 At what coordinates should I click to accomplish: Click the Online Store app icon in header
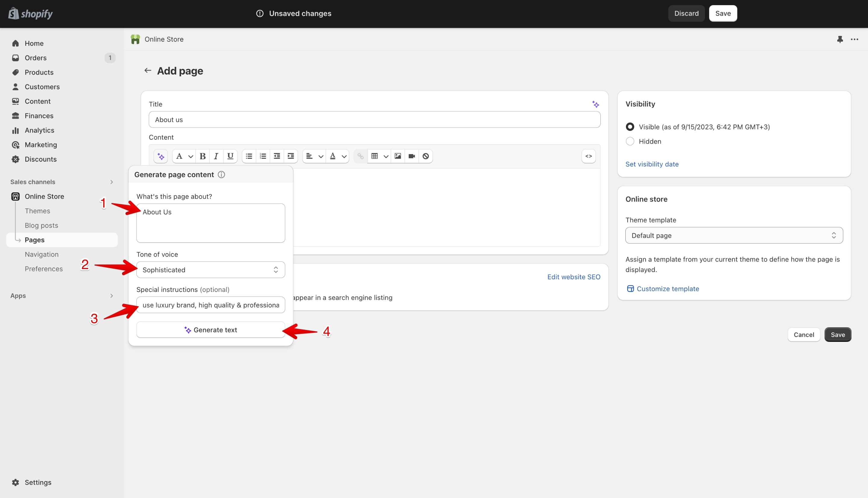pos(135,39)
